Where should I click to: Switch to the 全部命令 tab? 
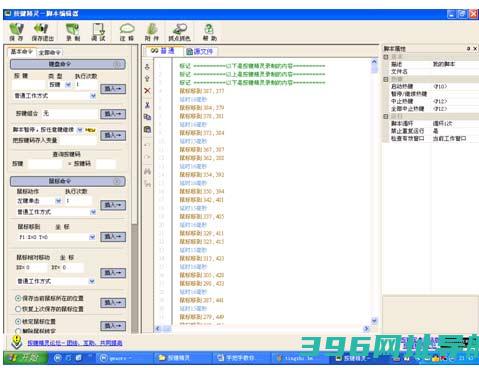click(50, 52)
